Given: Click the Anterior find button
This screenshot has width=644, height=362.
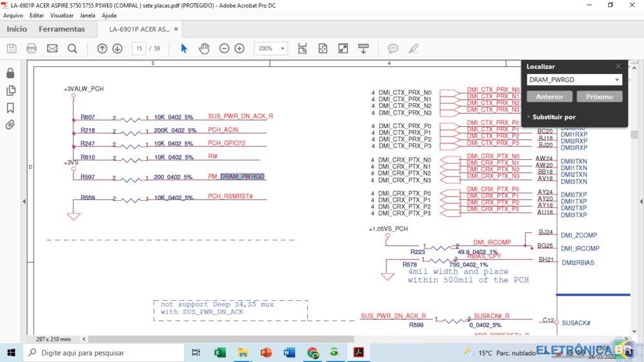Looking at the screenshot, I should coord(549,97).
